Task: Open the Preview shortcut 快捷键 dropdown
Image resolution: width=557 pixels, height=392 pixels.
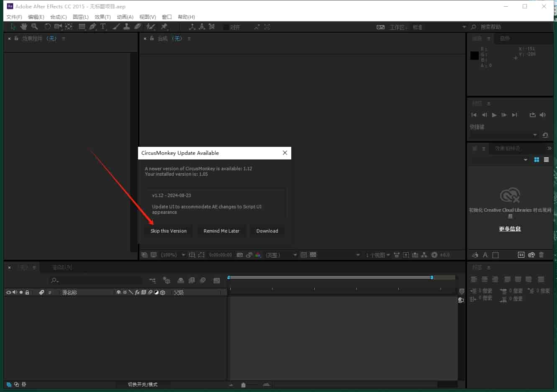Action: tap(503, 135)
